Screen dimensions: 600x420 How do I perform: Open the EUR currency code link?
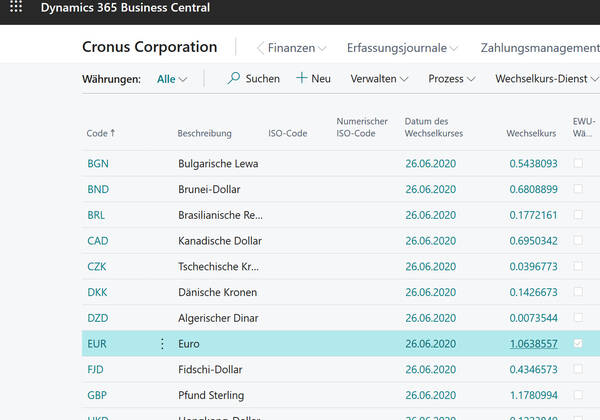tap(97, 344)
